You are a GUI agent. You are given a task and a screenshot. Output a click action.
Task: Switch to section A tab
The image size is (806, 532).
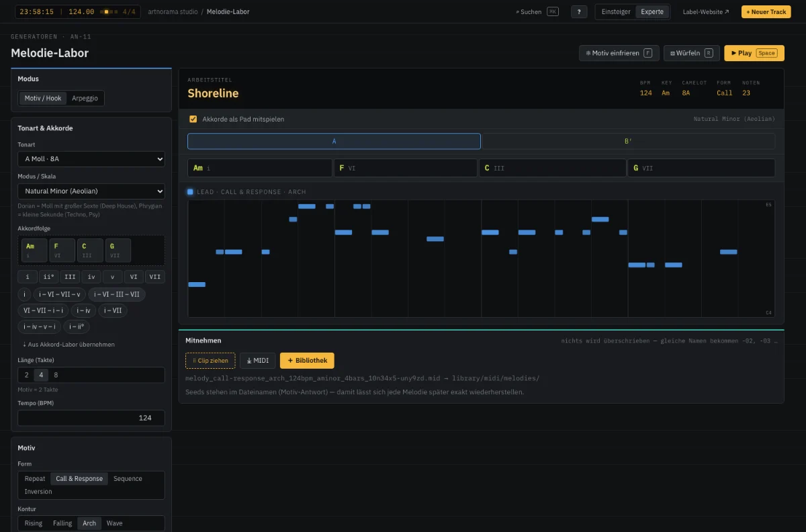[334, 141]
